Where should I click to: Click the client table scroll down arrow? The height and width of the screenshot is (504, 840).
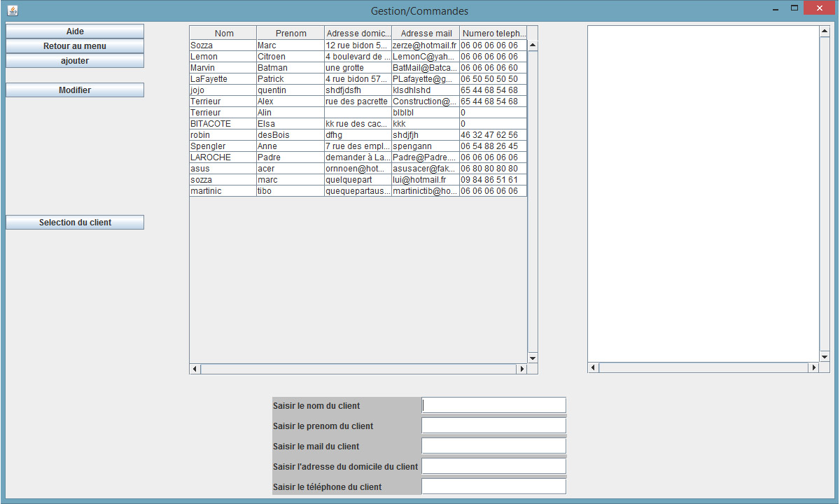532,358
